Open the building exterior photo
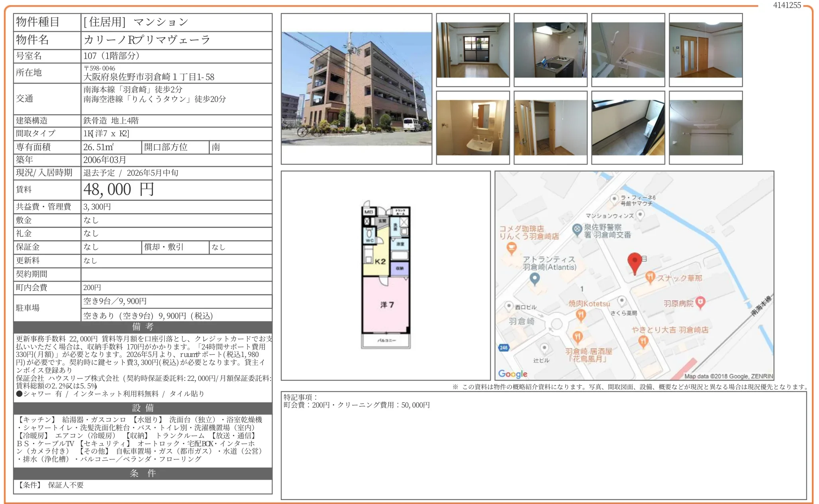Screen dimensions: 819x504 point(357,88)
